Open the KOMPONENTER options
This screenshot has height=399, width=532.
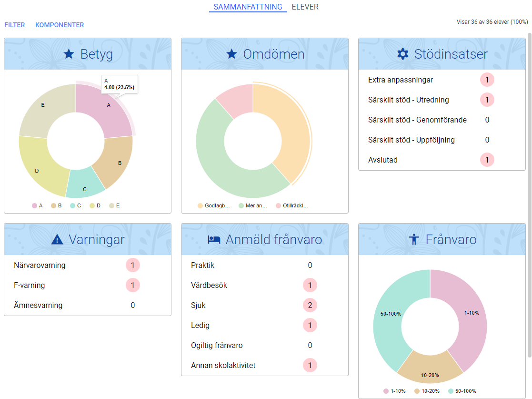pyautogui.click(x=60, y=25)
